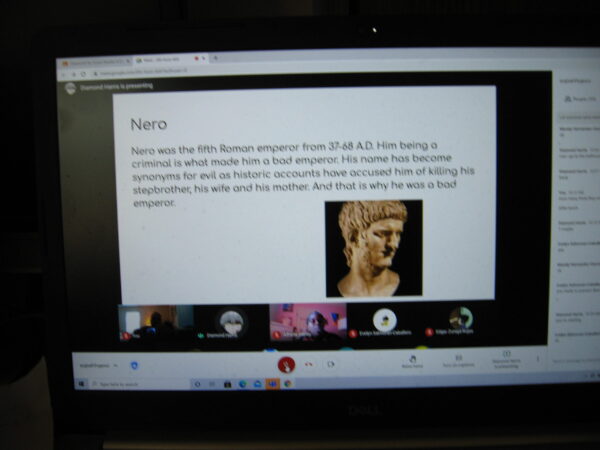
Task: Open the Chrome icon on the taskbar
Action: click(x=288, y=383)
